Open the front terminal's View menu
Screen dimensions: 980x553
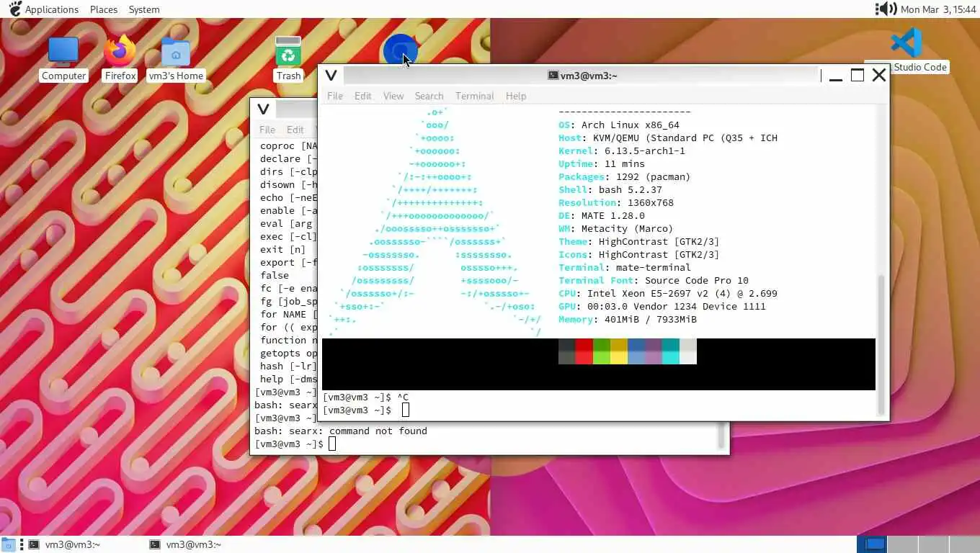tap(393, 96)
